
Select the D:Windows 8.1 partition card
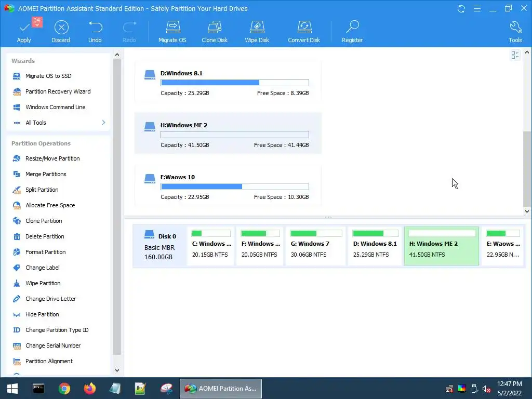coord(228,82)
